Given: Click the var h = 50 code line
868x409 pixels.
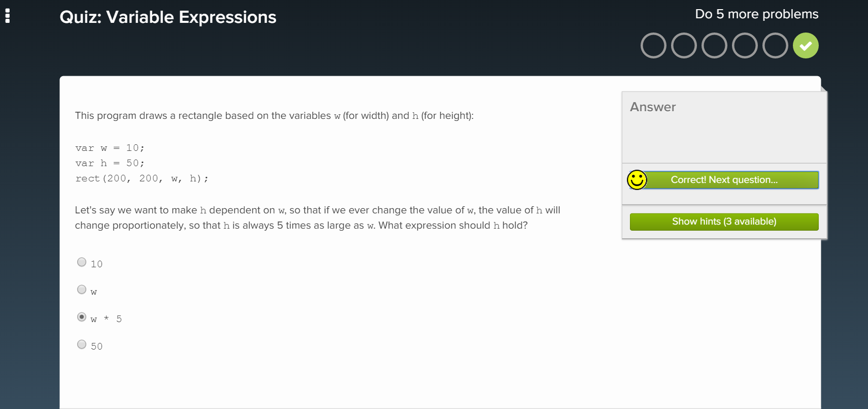Looking at the screenshot, I should pyautogui.click(x=110, y=163).
